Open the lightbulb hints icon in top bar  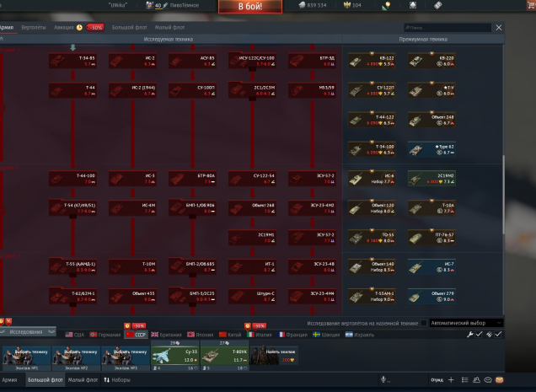point(386,5)
